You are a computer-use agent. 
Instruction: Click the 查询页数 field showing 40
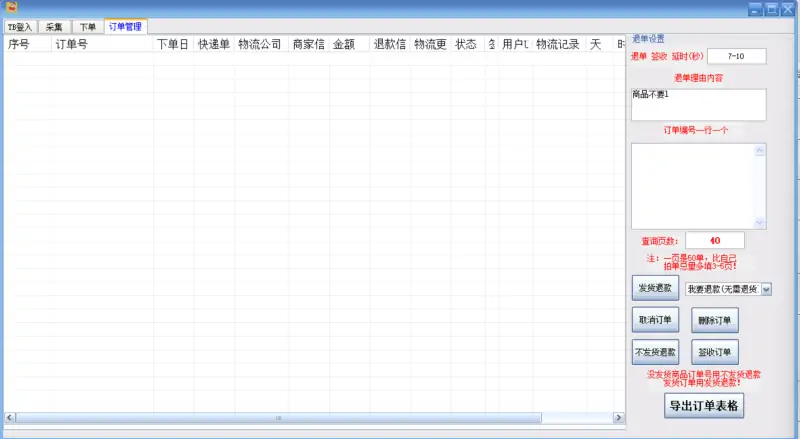714,241
